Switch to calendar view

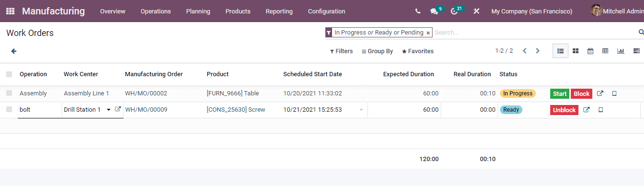point(590,51)
